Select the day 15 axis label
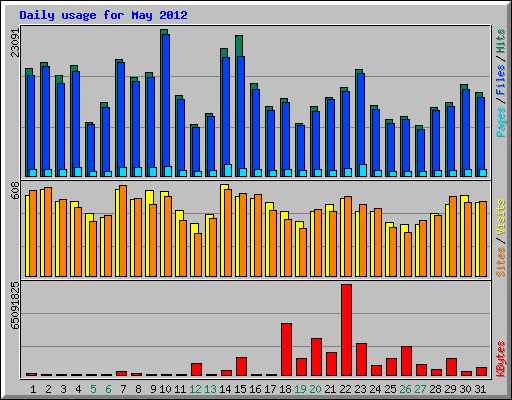Screen dimensions: 512x400 (x=240, y=389)
